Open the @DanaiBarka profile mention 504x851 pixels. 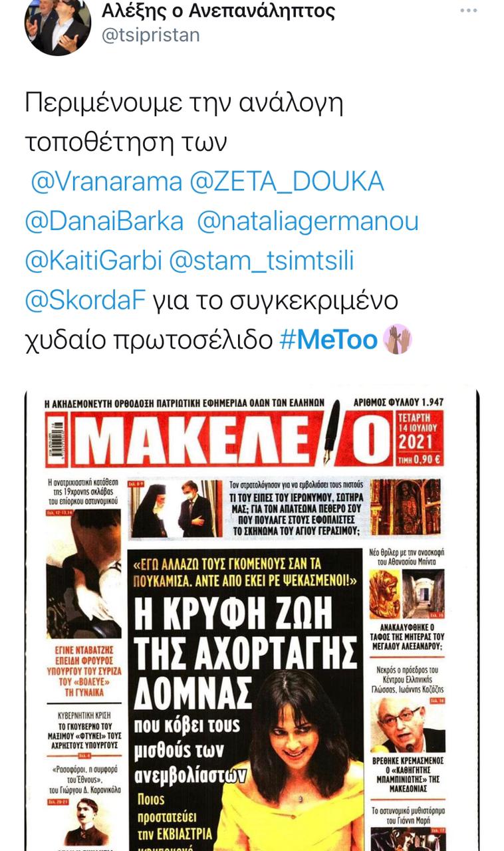[x=104, y=221]
